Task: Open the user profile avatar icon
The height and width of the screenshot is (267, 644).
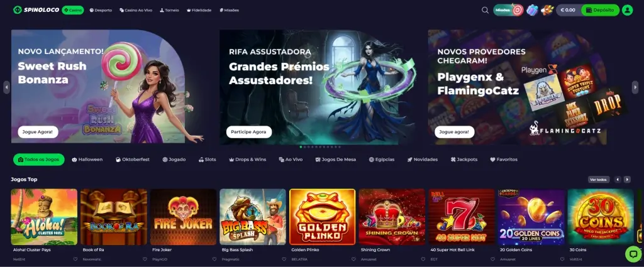Action: pyautogui.click(x=627, y=10)
